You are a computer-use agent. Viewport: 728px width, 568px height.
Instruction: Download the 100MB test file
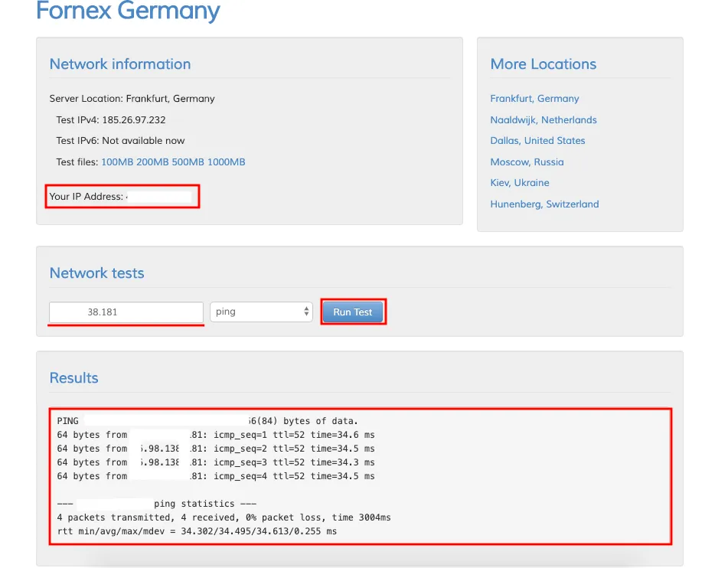coord(117,162)
